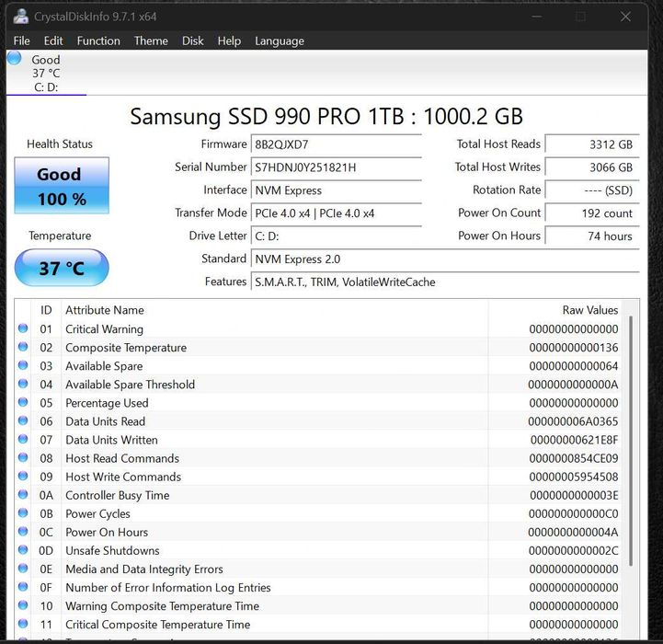Click status orb for Warning Composite Temperature Time
663x644 pixels.
tap(23, 605)
